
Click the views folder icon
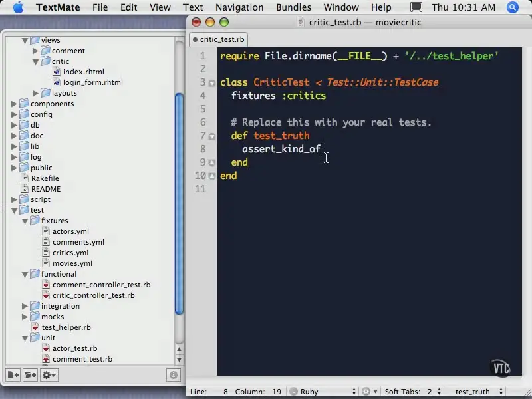pos(35,40)
